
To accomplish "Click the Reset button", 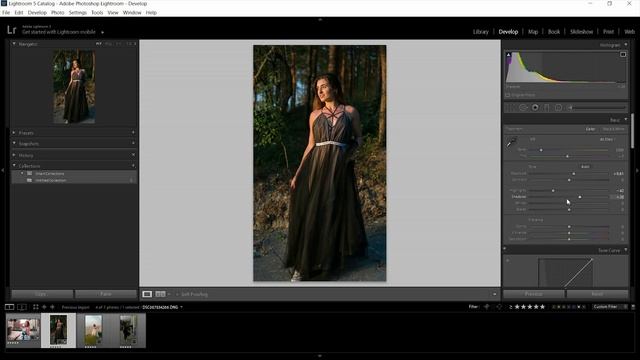I will pos(597,294).
